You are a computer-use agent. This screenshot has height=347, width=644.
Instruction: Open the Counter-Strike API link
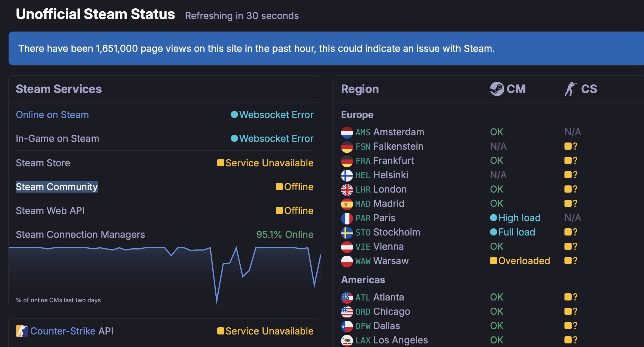pyautogui.click(x=72, y=331)
